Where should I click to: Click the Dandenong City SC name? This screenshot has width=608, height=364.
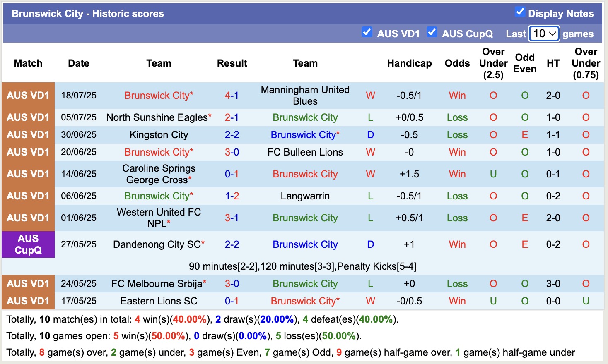(x=158, y=244)
